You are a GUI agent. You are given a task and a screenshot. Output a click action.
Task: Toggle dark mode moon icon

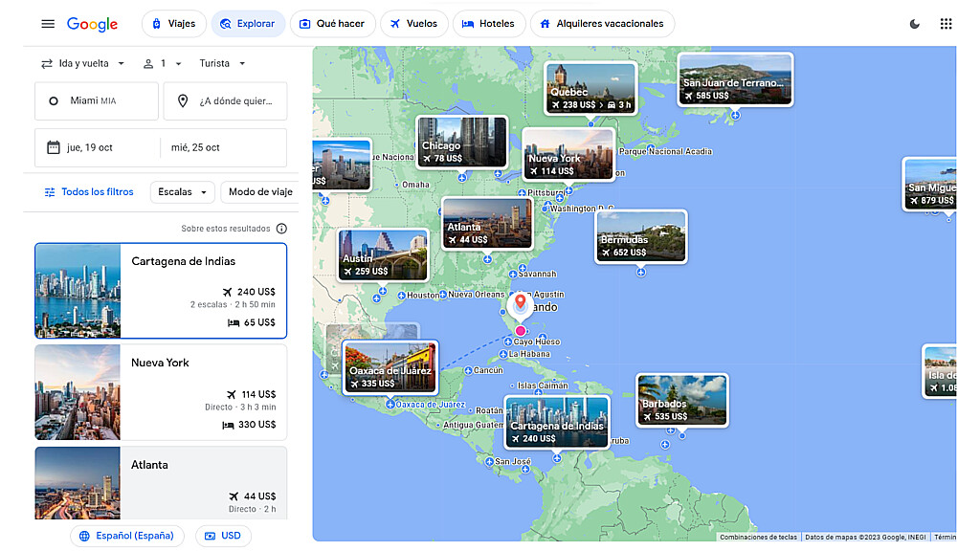tap(914, 24)
